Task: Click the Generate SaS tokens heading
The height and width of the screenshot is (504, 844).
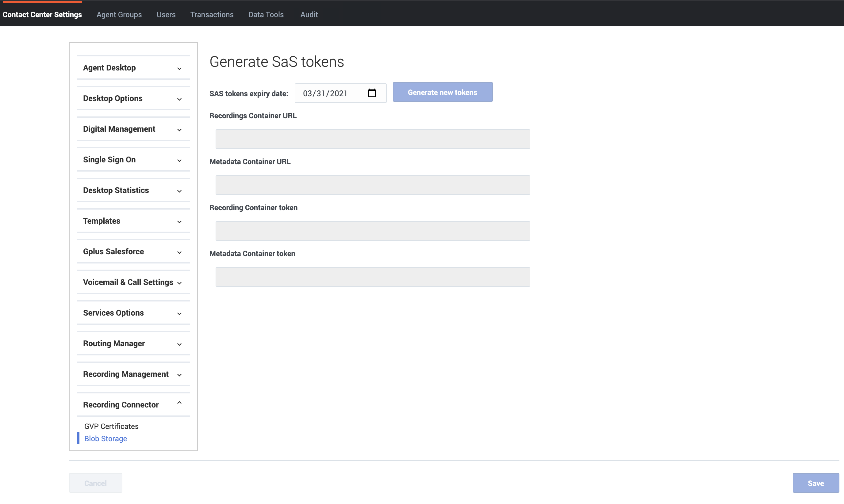Action: pos(277,62)
